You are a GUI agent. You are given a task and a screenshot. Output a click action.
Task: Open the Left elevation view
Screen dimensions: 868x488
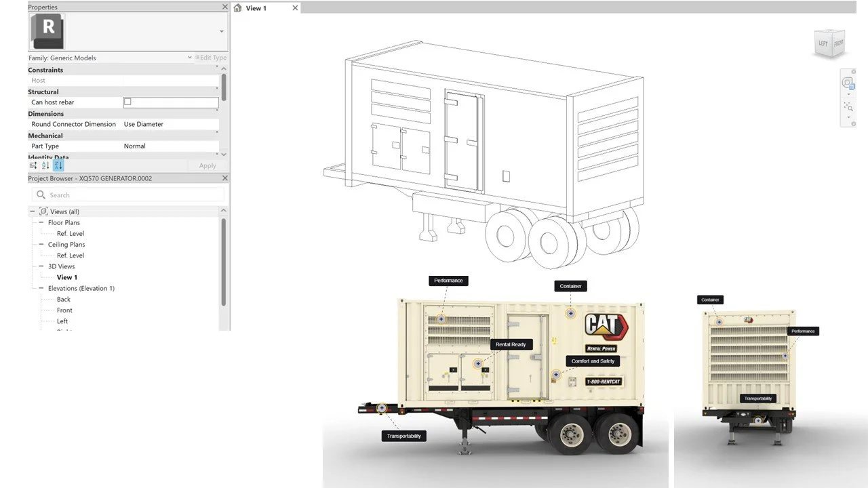click(x=62, y=321)
